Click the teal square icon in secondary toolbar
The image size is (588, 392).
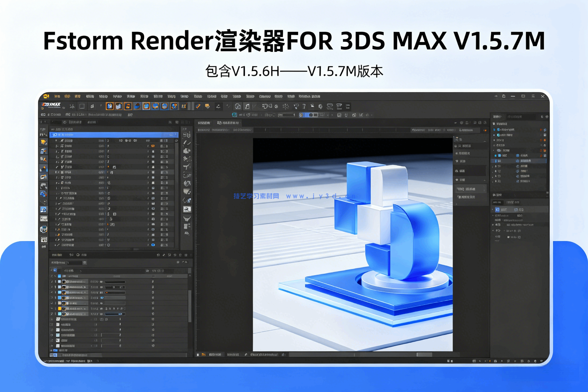pyautogui.click(x=234, y=115)
